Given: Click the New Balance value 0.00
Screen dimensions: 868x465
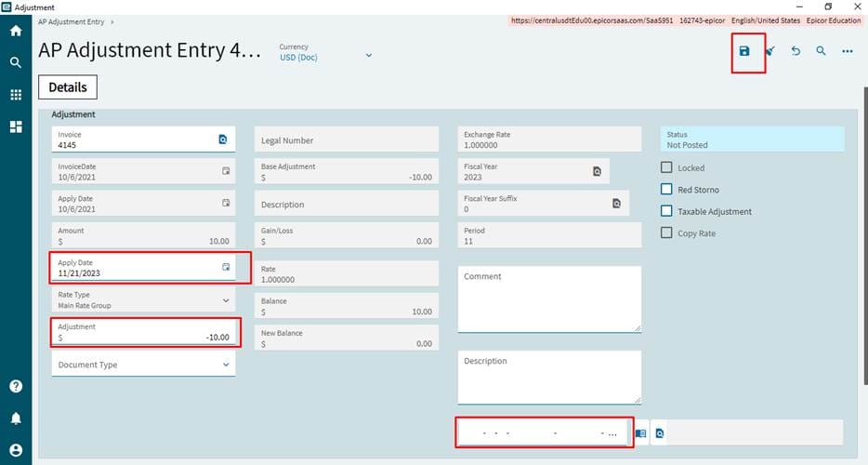Looking at the screenshot, I should pyautogui.click(x=424, y=343).
